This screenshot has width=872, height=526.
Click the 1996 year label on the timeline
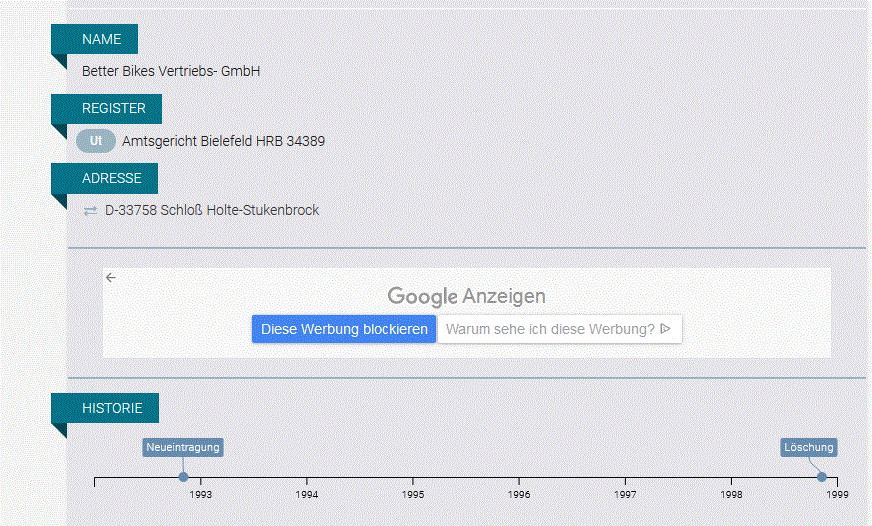point(519,495)
